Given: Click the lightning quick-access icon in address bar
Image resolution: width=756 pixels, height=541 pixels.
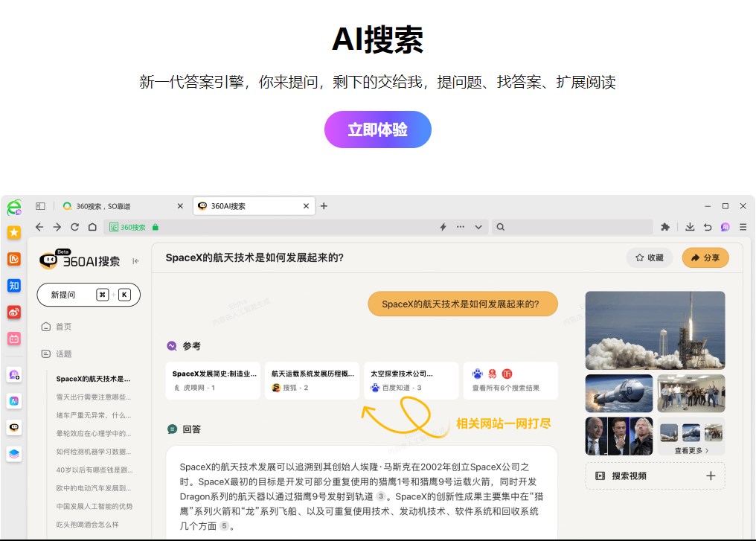Looking at the screenshot, I should click(x=443, y=227).
